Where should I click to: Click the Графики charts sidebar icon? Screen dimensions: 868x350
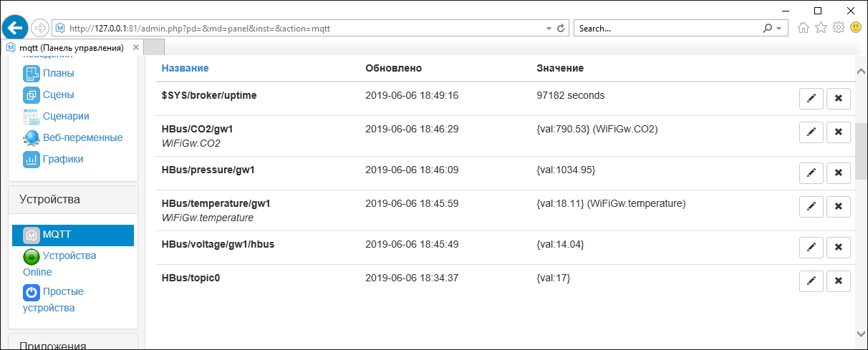pyautogui.click(x=31, y=159)
